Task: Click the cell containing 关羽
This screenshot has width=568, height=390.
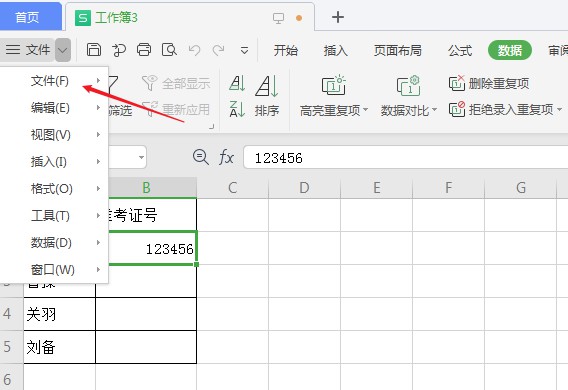Action: click(59, 314)
